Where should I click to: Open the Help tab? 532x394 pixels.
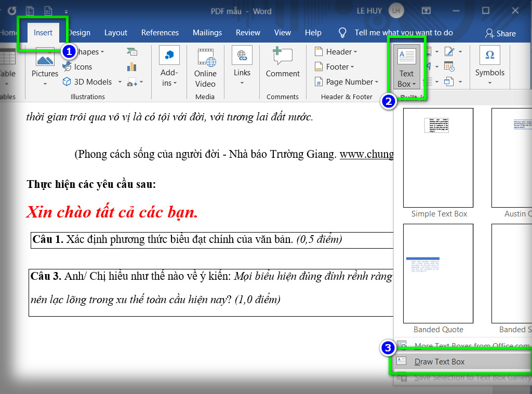313,33
